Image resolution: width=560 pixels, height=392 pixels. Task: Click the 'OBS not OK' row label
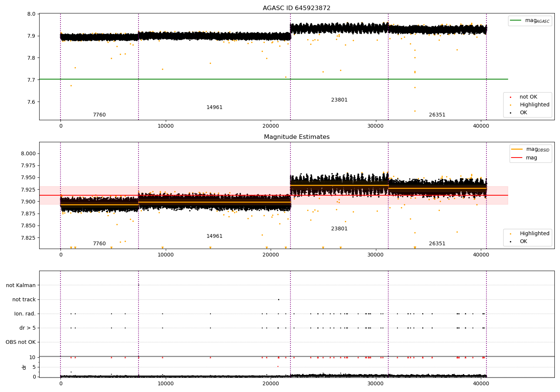pyautogui.click(x=21, y=342)
